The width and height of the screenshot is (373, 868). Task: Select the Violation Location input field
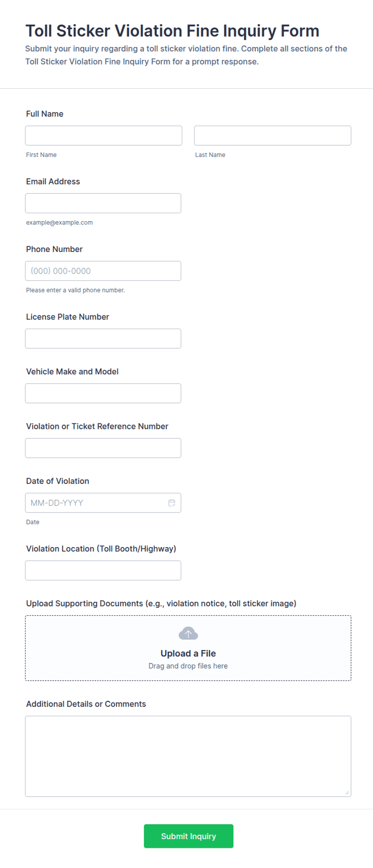point(103,570)
